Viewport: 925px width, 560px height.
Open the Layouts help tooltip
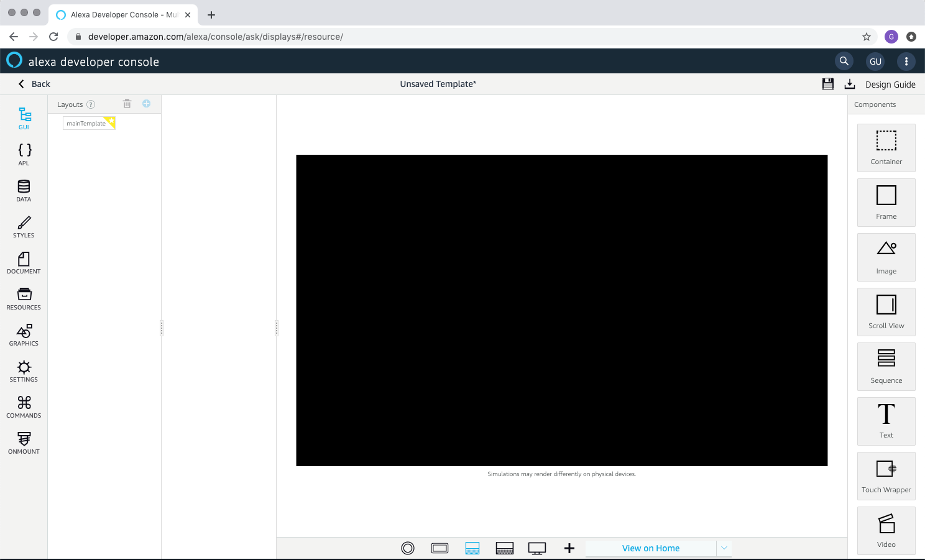(x=91, y=104)
